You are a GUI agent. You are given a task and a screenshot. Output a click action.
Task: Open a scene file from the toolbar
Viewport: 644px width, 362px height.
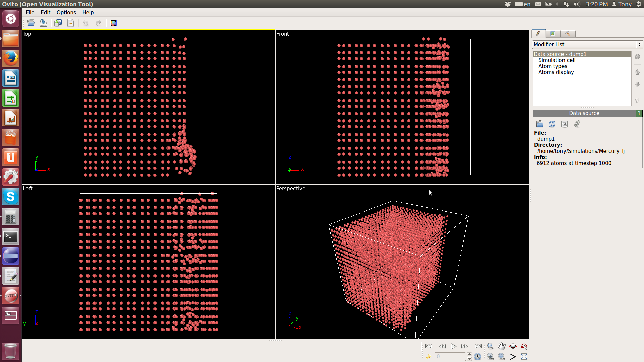[x=31, y=23]
